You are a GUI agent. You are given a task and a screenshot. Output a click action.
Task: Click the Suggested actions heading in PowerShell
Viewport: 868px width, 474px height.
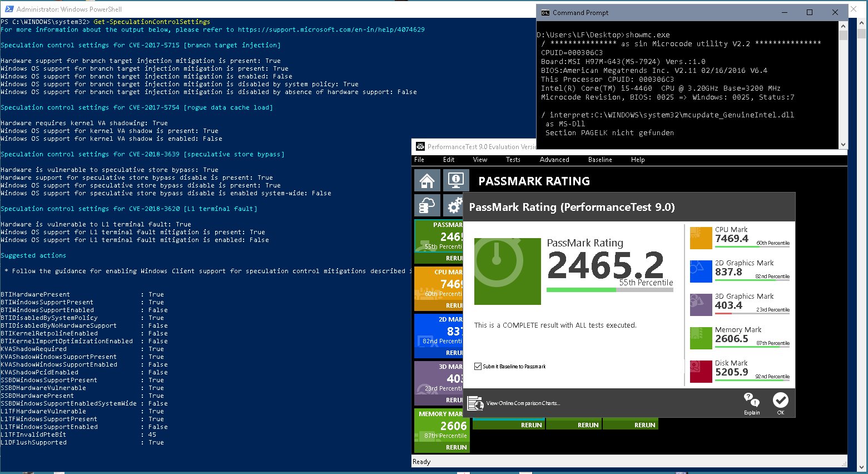pos(33,255)
